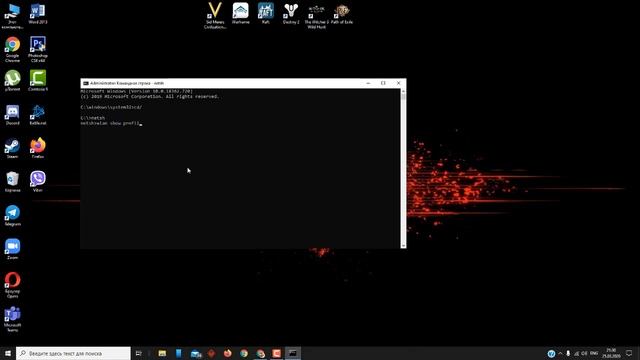Show hidden system tray icons
The width and height of the screenshot is (640, 360).
(x=560, y=353)
